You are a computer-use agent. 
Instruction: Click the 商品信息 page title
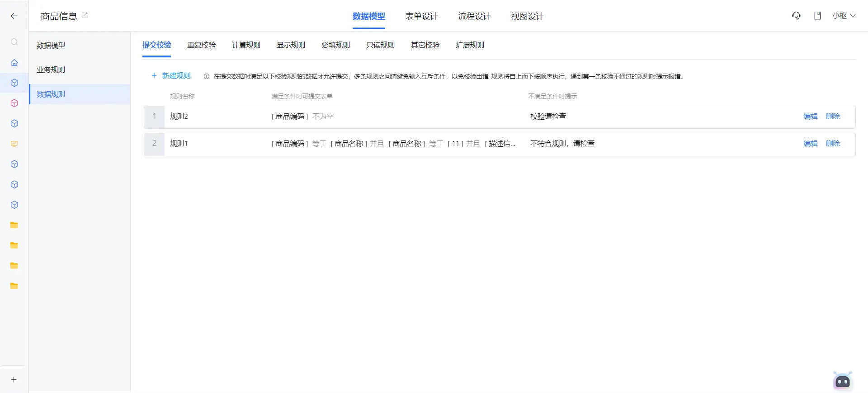coord(59,16)
